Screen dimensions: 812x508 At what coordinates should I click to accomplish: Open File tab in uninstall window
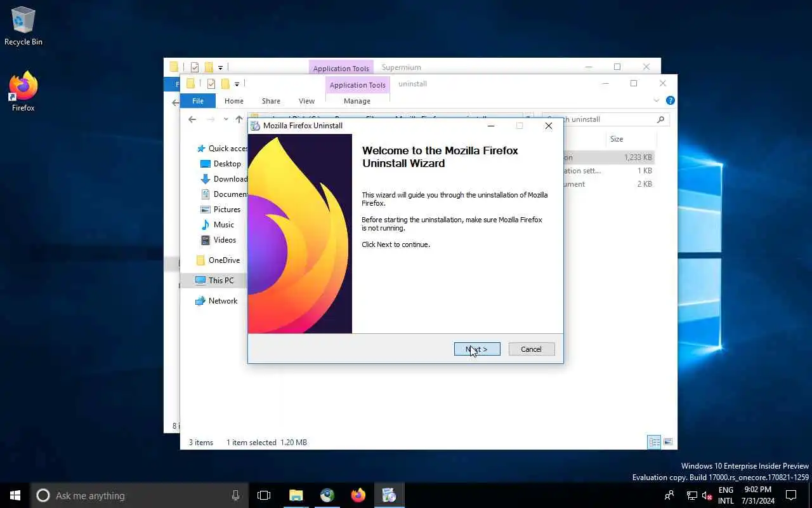pos(198,101)
